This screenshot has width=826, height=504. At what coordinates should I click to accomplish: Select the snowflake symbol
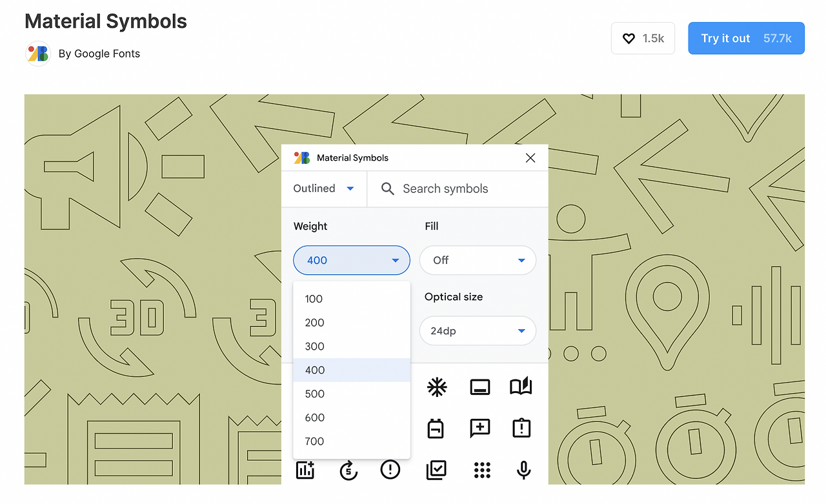[x=437, y=387]
